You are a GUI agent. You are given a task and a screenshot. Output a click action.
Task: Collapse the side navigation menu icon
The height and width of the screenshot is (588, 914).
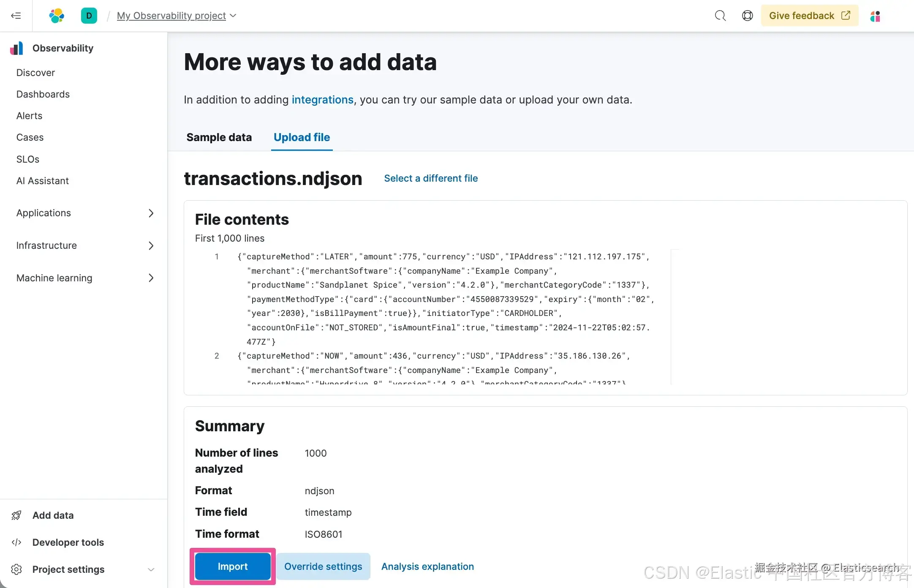[x=16, y=16]
